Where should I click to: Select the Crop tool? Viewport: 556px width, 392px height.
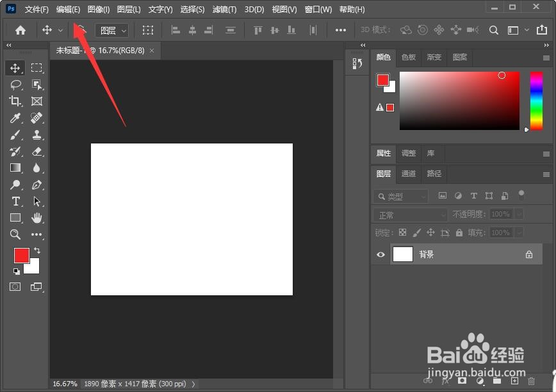point(15,101)
